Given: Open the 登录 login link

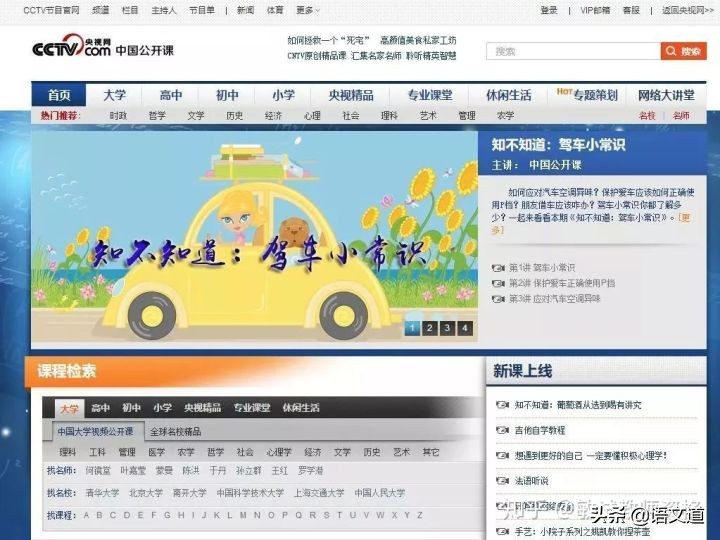Looking at the screenshot, I should pos(549,10).
